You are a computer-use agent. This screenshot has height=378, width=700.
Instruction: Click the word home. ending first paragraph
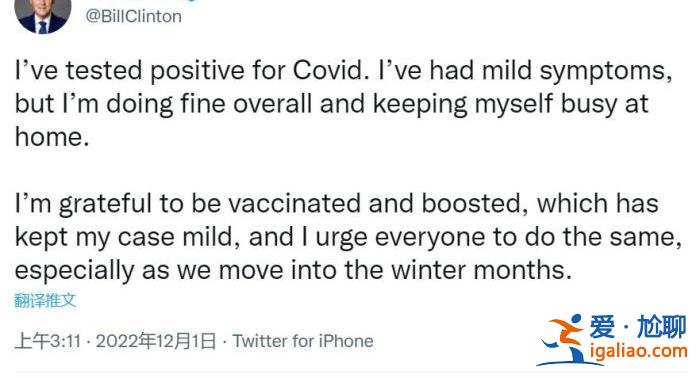coord(52,137)
